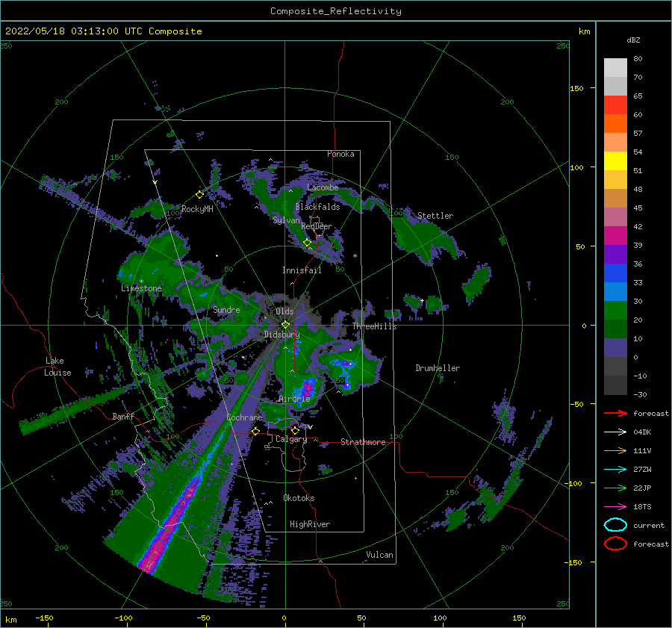The width and height of the screenshot is (672, 628).
Task: Select the 'Drumheller' city label
Action: pos(438,368)
